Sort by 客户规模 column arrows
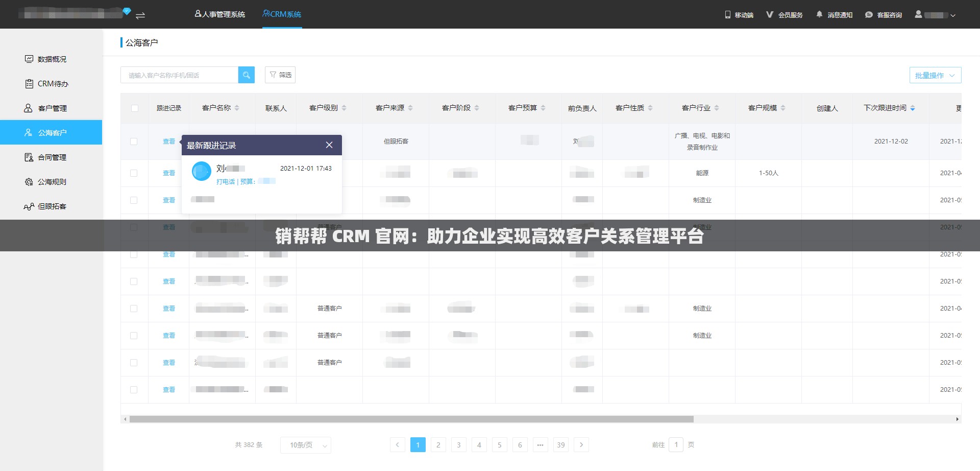Screen dimensions: 980x471 click(783, 108)
